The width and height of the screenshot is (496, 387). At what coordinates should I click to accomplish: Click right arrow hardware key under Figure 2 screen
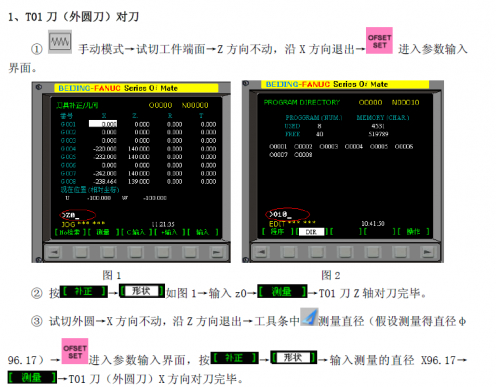(x=427, y=252)
